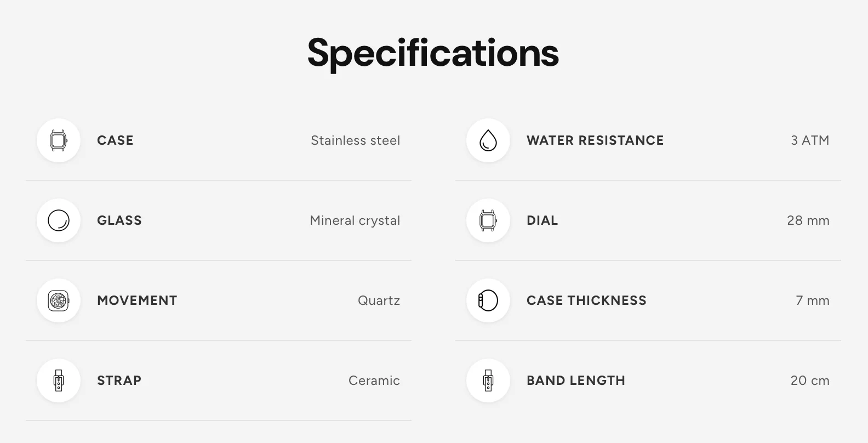Click the WATER RESISTANCE label
Viewport: 868px width, 443px height.
[595, 140]
